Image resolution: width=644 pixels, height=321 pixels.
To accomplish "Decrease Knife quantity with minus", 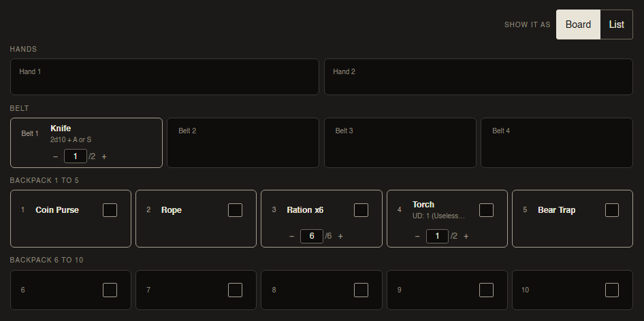I will point(55,156).
